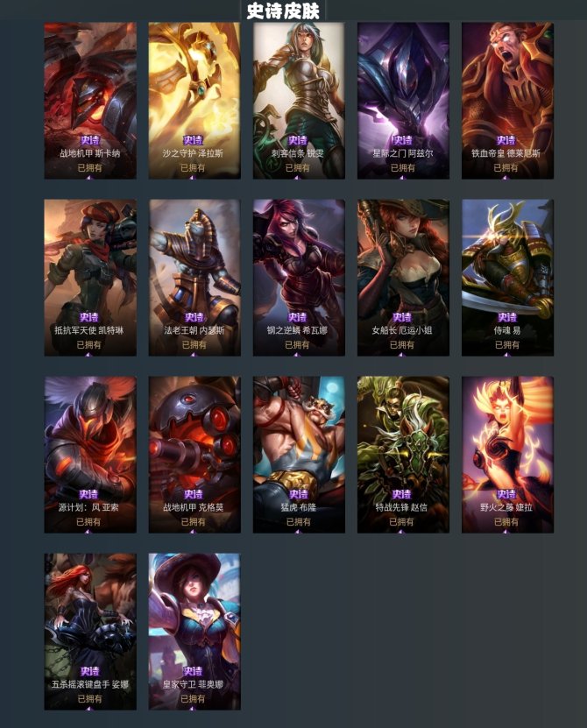Click 已拥有 label under 侍魂 易

tap(507, 344)
